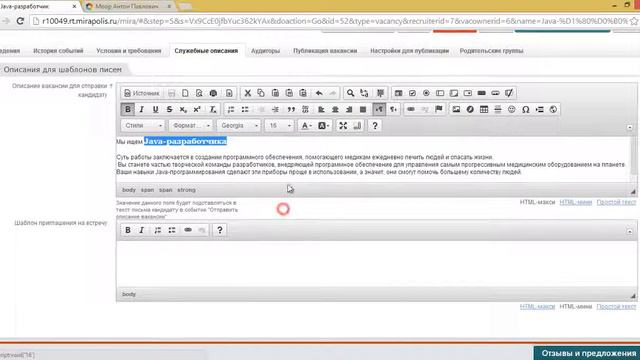Click the Источник source button

click(142, 93)
